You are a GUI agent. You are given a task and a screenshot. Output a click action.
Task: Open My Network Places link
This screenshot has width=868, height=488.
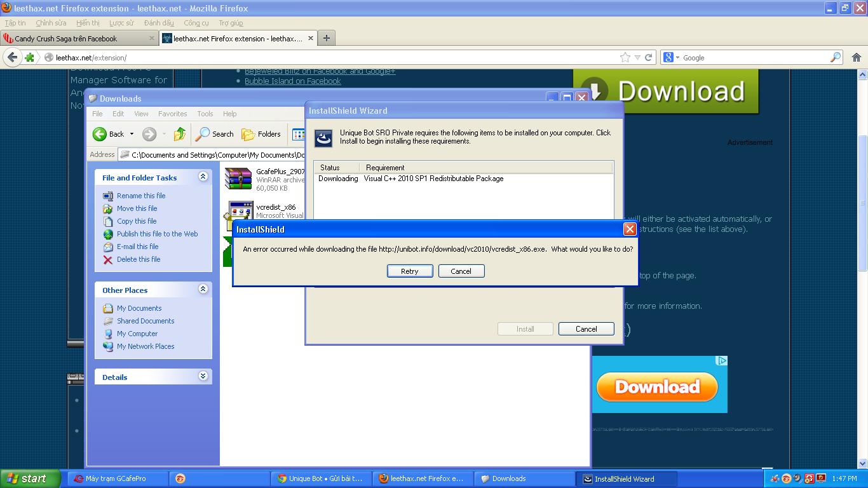tap(146, 346)
